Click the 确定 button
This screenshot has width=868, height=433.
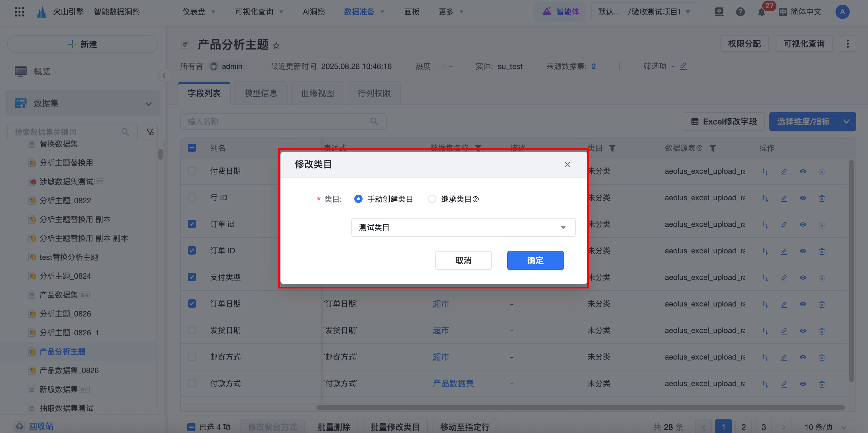[x=535, y=260]
